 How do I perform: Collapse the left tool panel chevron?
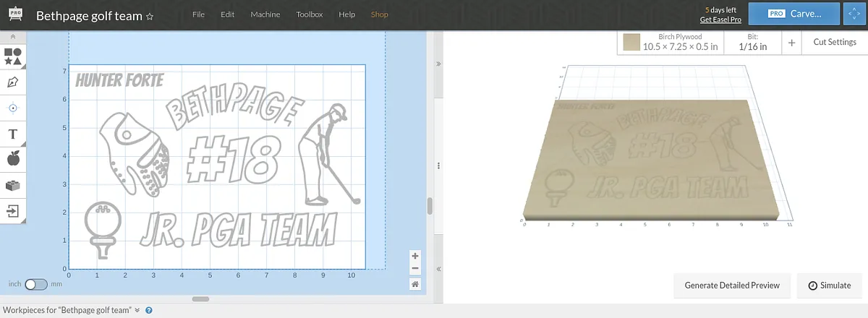[12, 36]
